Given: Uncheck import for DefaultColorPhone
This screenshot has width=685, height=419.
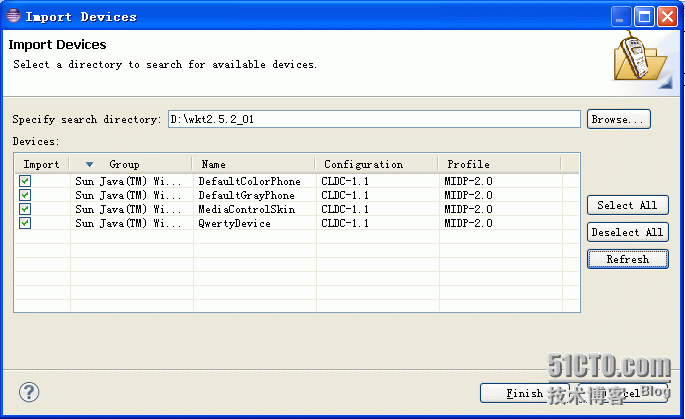Looking at the screenshot, I should pyautogui.click(x=25, y=181).
